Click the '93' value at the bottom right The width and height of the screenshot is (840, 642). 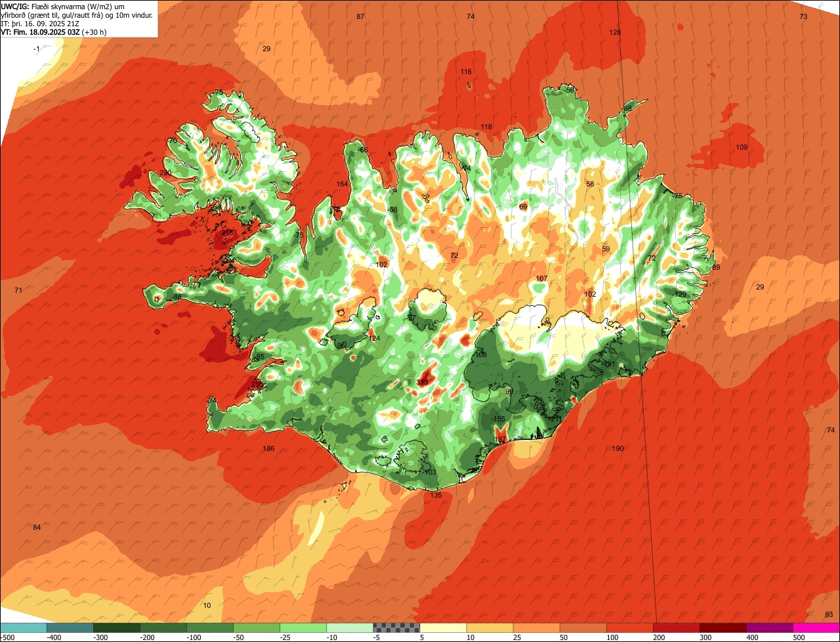tap(829, 614)
